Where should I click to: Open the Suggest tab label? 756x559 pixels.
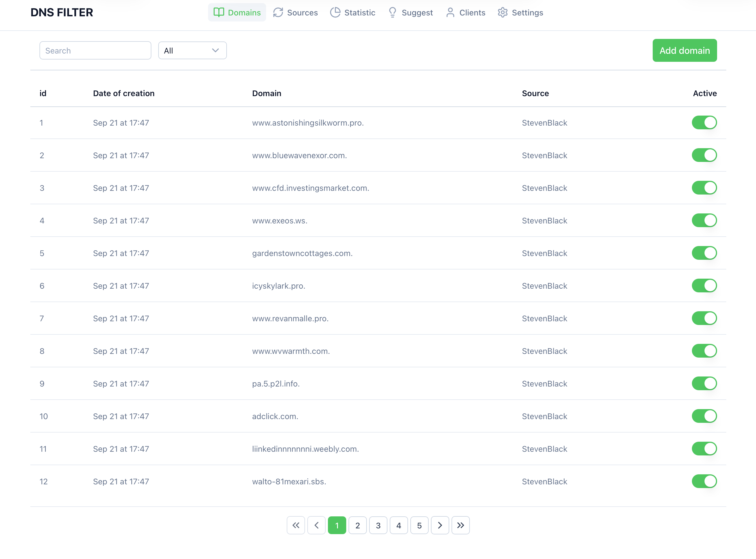click(417, 13)
